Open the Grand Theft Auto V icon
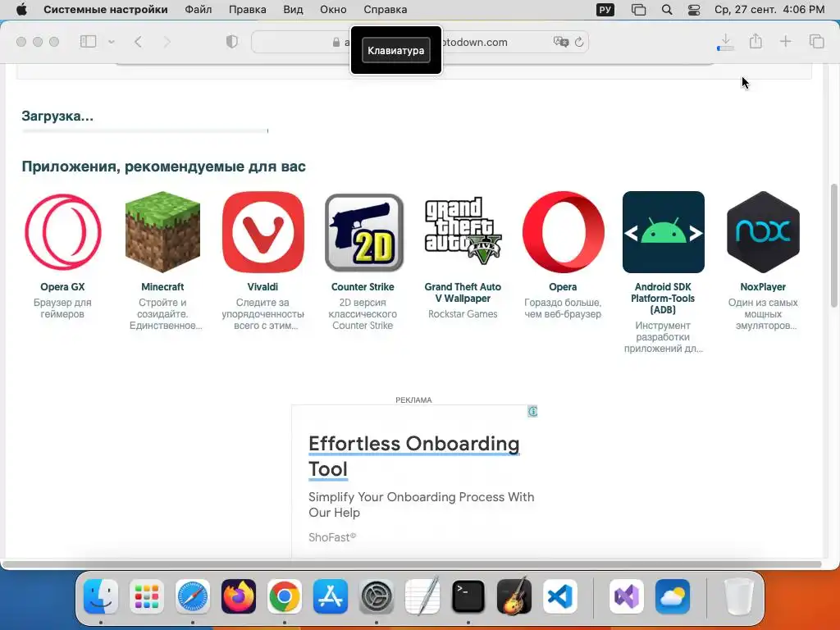 (463, 232)
